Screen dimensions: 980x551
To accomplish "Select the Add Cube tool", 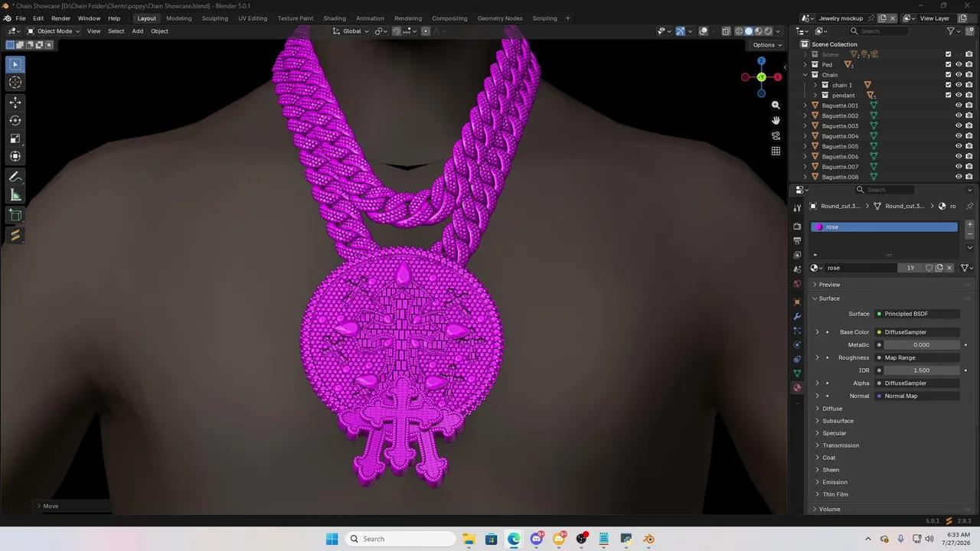I will [15, 216].
